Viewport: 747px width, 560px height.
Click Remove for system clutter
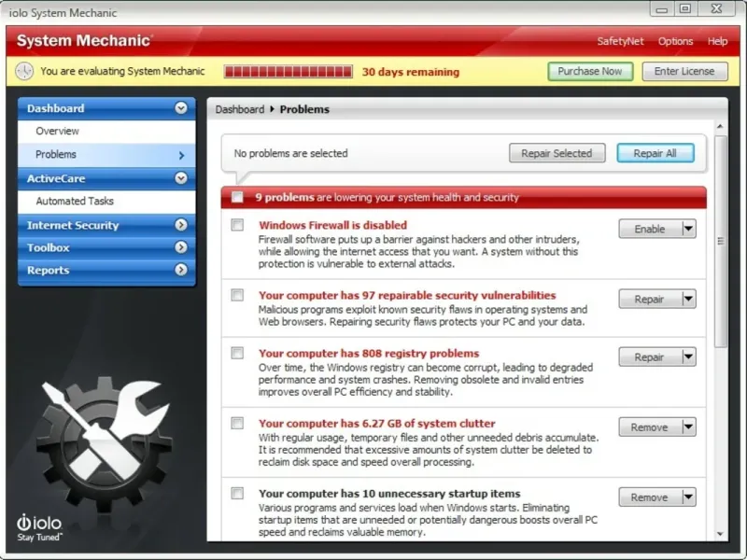(x=650, y=427)
